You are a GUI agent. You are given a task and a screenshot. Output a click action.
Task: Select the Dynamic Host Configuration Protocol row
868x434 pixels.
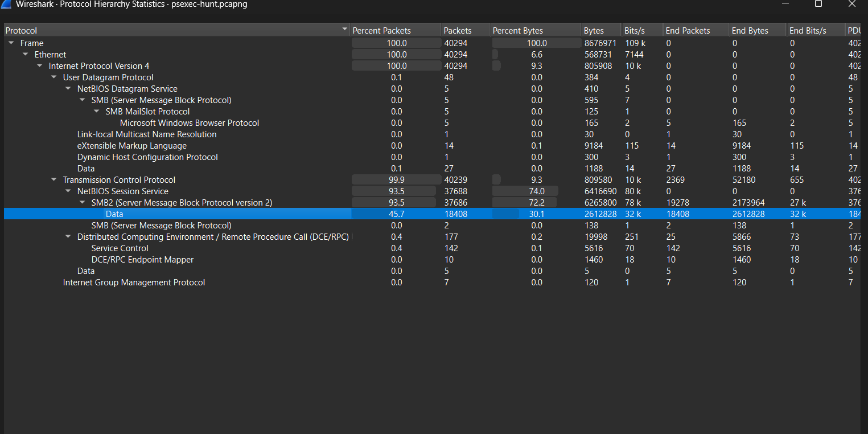coord(433,157)
